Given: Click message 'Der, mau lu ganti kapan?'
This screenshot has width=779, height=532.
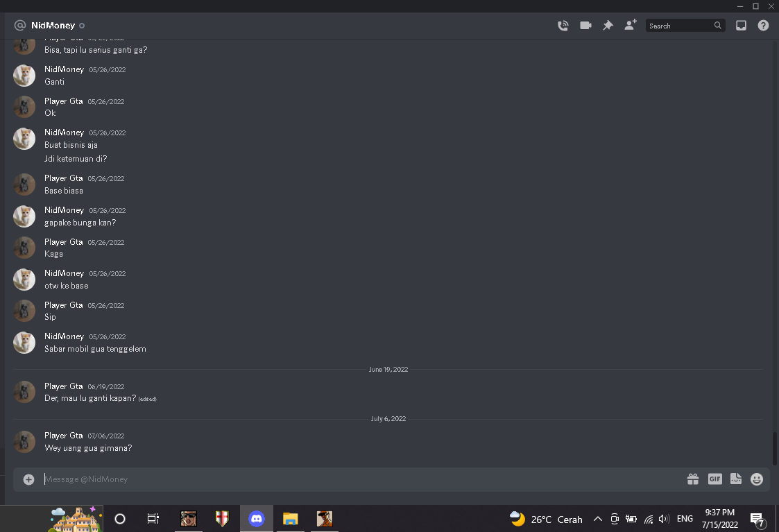Looking at the screenshot, I should pos(90,398).
